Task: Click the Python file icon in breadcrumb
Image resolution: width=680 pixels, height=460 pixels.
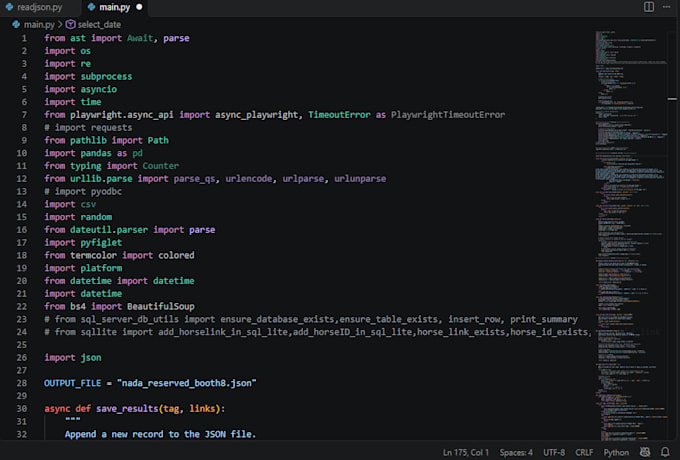Action: (x=16, y=25)
